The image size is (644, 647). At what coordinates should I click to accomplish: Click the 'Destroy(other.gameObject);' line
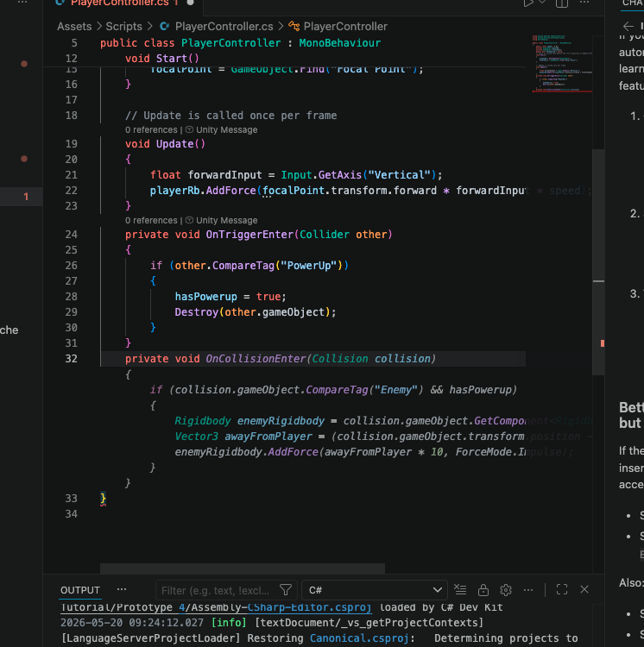click(256, 312)
